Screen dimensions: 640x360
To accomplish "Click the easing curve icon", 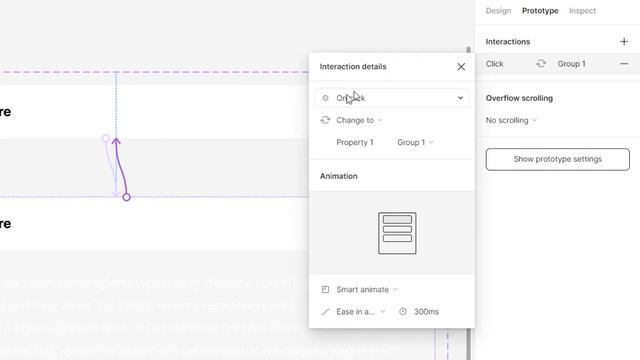I will (x=325, y=312).
